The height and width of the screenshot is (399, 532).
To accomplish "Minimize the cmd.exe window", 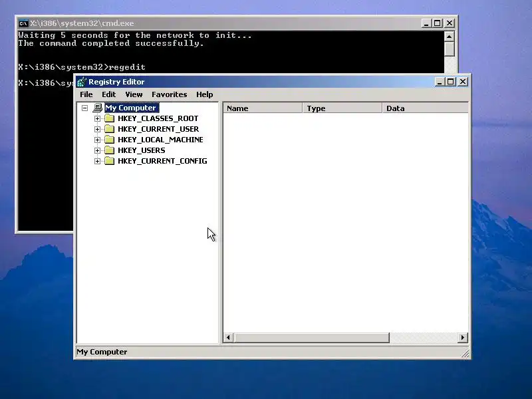I will (x=426, y=23).
